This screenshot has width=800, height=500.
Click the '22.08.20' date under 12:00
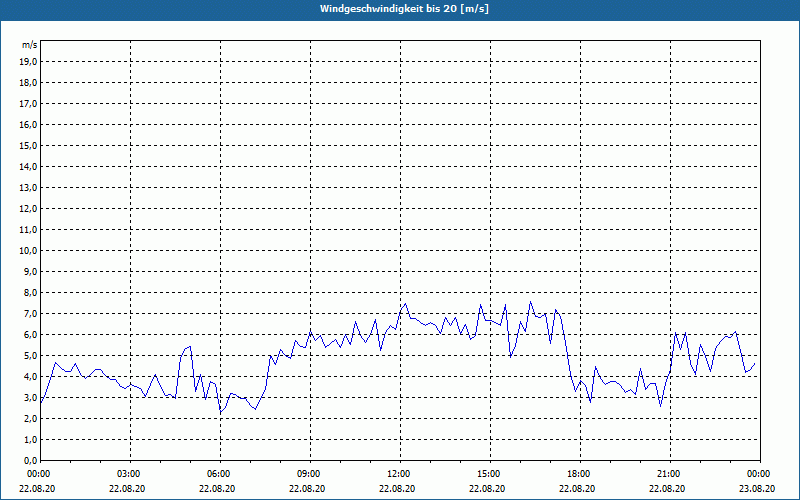click(x=397, y=488)
